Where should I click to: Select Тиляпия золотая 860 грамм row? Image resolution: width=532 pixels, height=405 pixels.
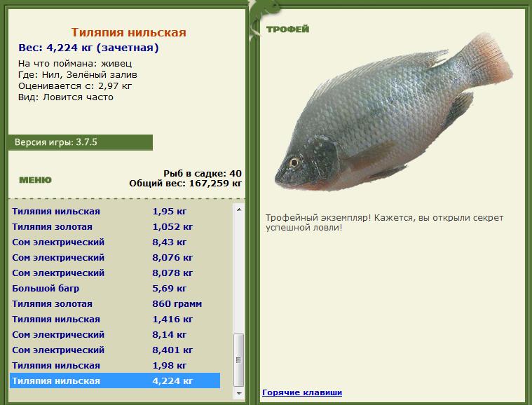point(115,303)
